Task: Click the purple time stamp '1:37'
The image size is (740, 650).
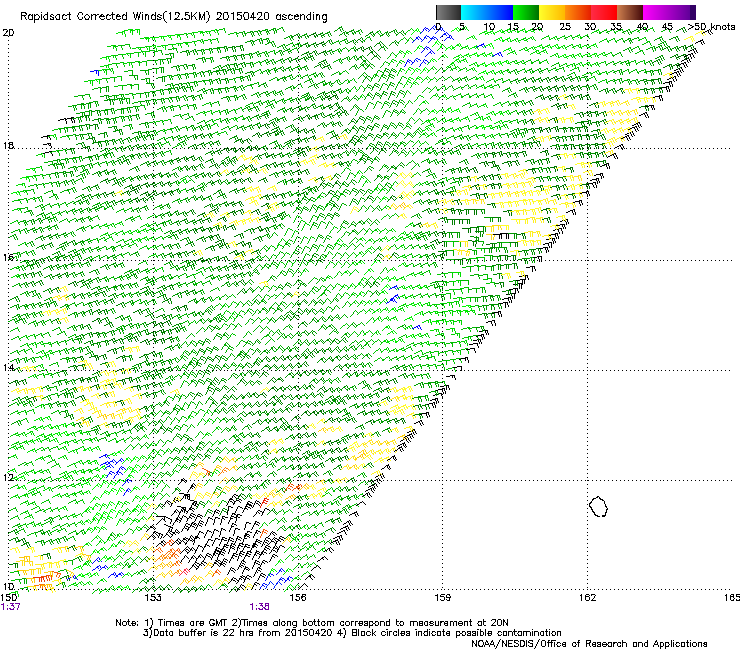Action: click(10, 607)
